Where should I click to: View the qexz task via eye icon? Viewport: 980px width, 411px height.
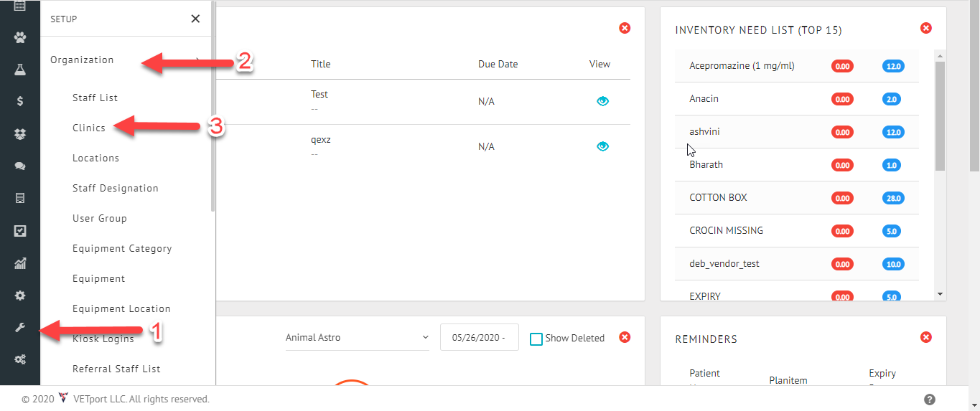(602, 146)
